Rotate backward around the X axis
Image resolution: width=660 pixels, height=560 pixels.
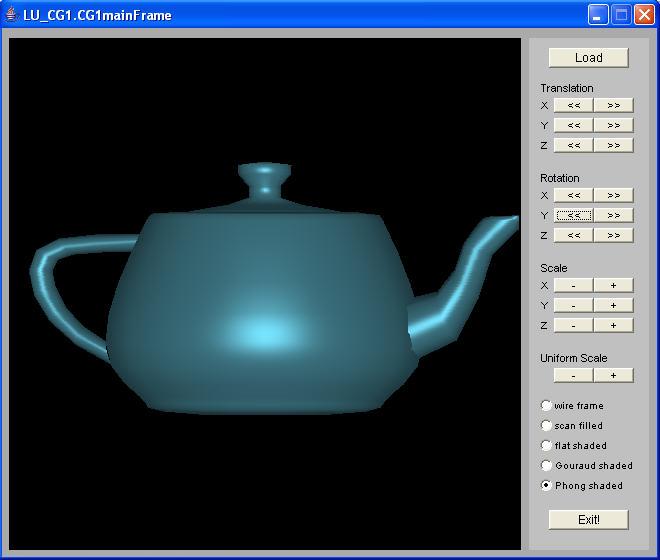pyautogui.click(x=573, y=195)
